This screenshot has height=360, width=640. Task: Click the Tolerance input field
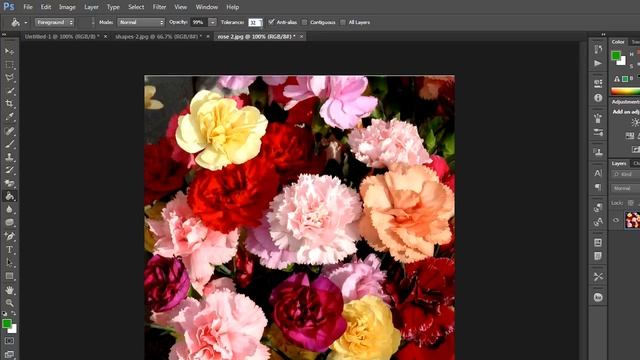[x=255, y=22]
